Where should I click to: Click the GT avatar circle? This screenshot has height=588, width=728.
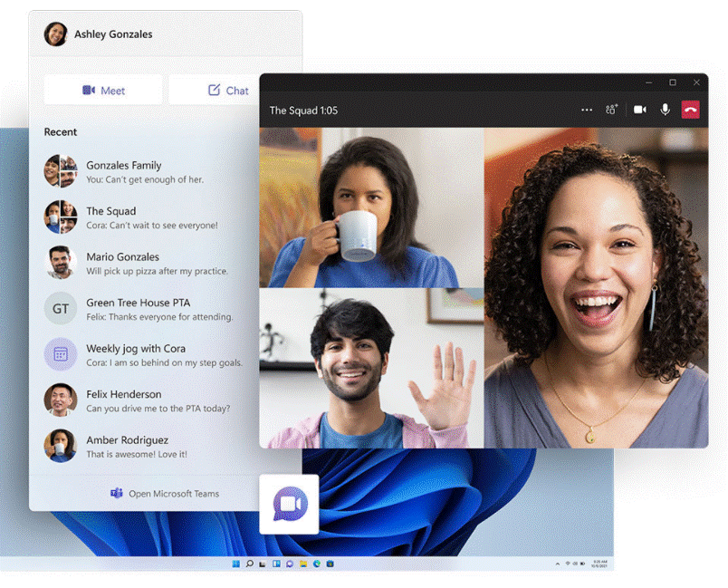[61, 308]
